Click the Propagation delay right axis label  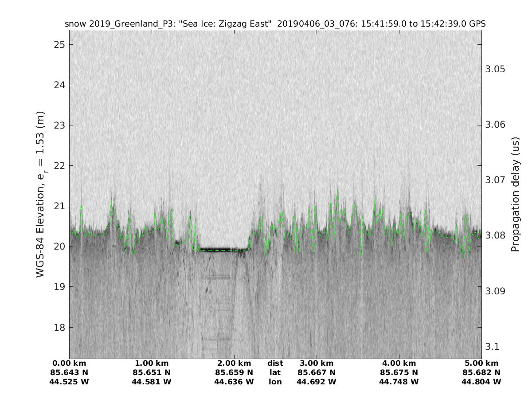coord(515,199)
